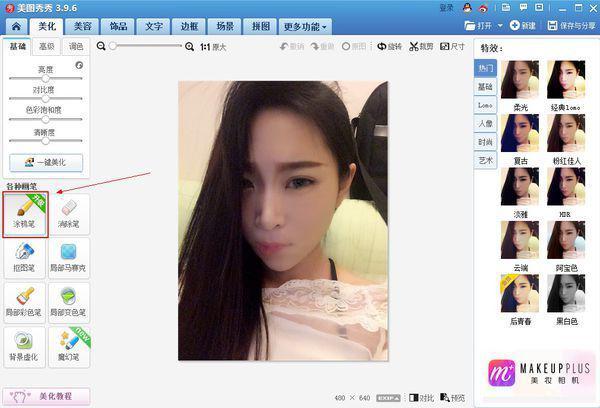Select the 魔幻笔 magic pen tool
This screenshot has height=408, width=600.
point(68,345)
